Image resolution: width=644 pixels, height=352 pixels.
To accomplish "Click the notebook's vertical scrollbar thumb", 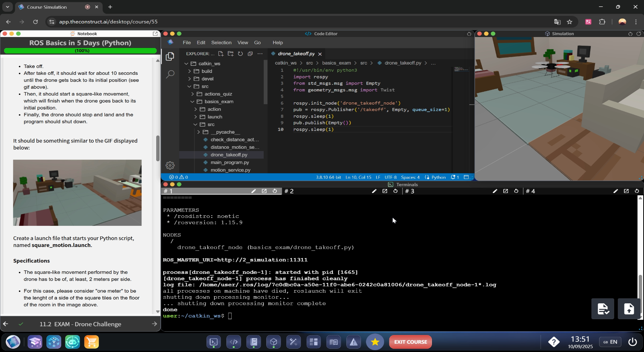I will pos(158,148).
